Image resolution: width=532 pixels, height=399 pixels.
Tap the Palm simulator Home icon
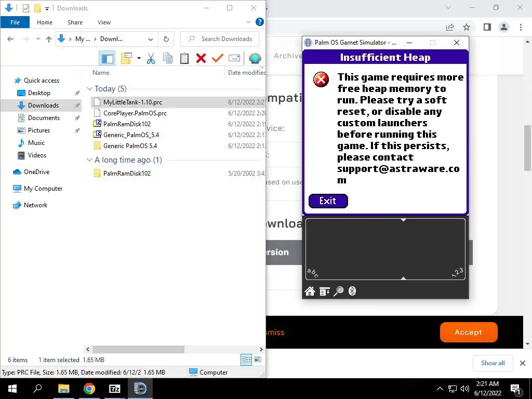310,291
